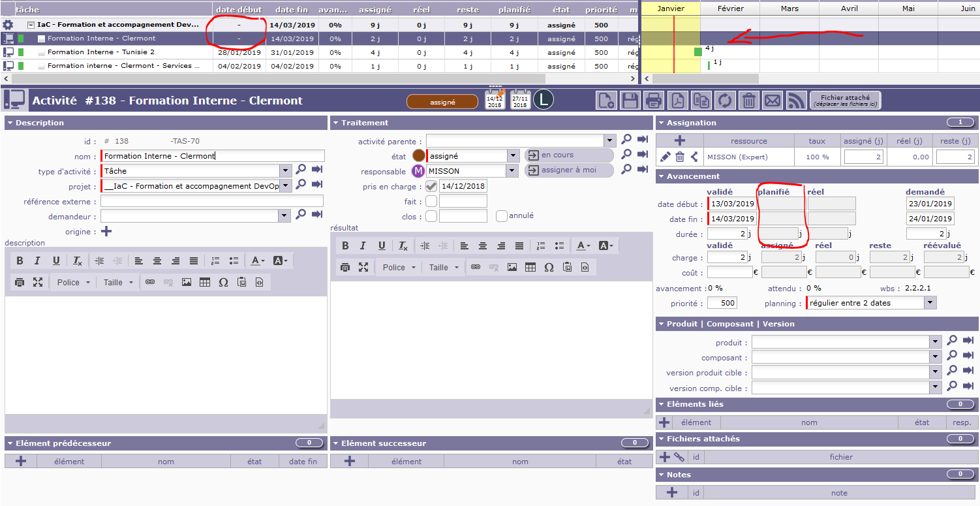980x506 pixels.
Task: Click the save activity icon
Action: point(630,101)
